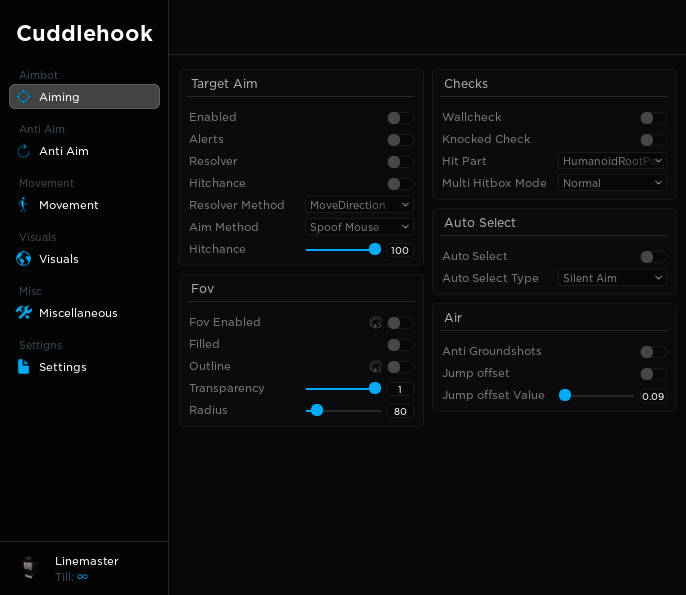This screenshot has width=686, height=595.
Task: Click the Radius slider handle
Action: (x=317, y=410)
